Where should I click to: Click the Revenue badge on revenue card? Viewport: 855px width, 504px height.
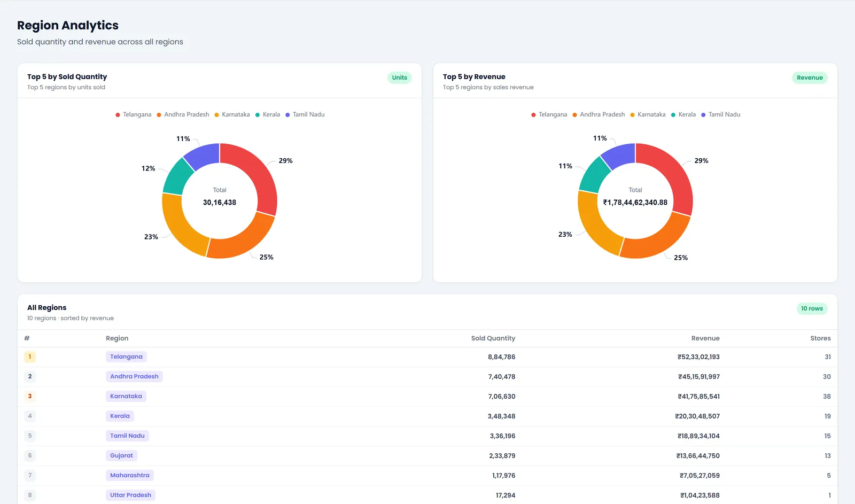[810, 77]
